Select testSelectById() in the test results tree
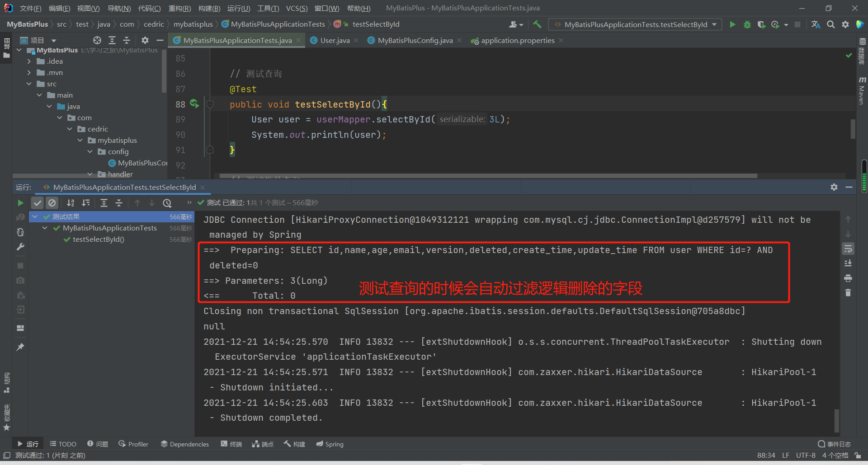 [x=99, y=240]
